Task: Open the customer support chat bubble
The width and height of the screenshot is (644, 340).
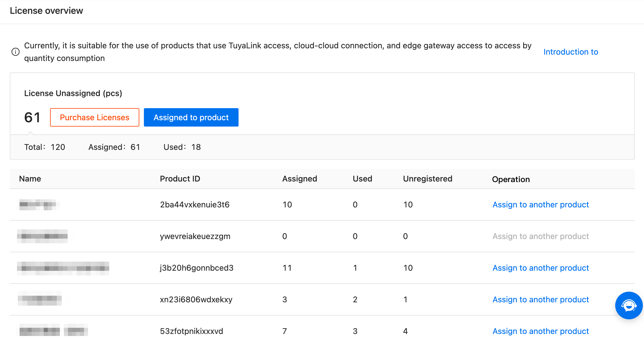Action: coord(628,305)
